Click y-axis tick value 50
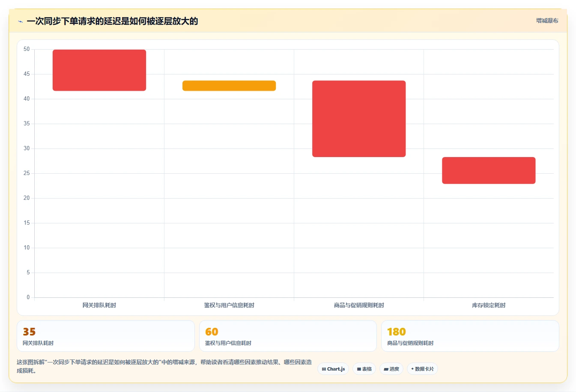Image resolution: width=576 pixels, height=392 pixels. click(x=27, y=49)
